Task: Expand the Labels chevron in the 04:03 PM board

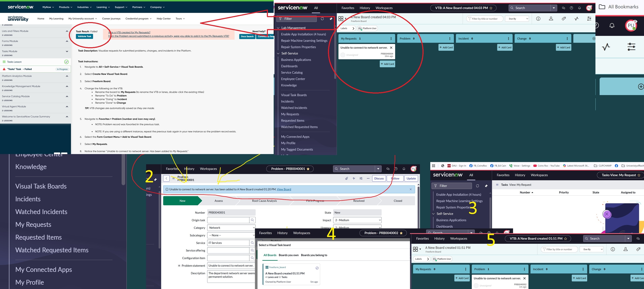Action: [x=353, y=28]
